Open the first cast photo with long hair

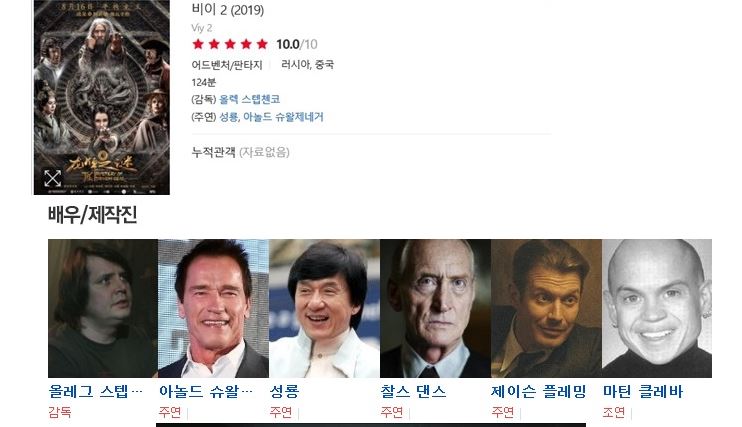(x=103, y=308)
